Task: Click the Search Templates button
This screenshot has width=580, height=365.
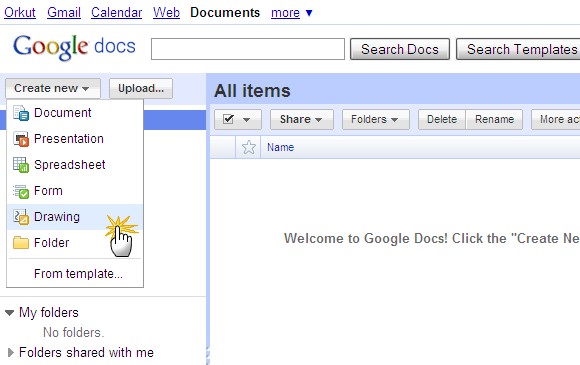Action: point(518,49)
